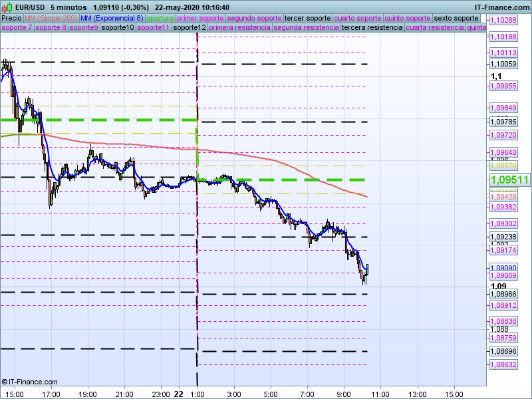Select the 1,08632 price level tag
532x399 pixels.
(503, 364)
